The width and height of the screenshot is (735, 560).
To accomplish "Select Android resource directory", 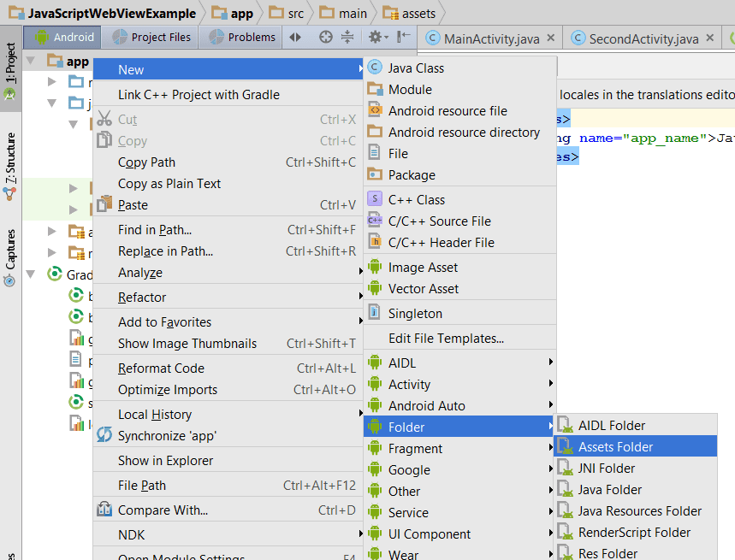I will pyautogui.click(x=459, y=133).
